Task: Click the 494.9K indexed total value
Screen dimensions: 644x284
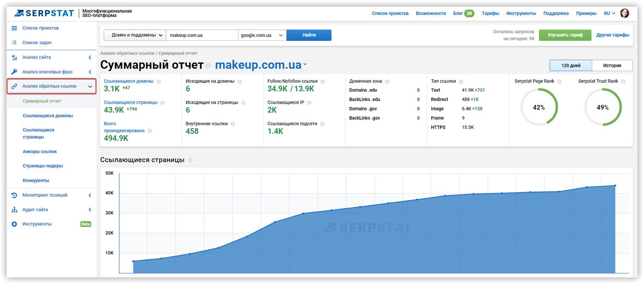Action: (116, 138)
